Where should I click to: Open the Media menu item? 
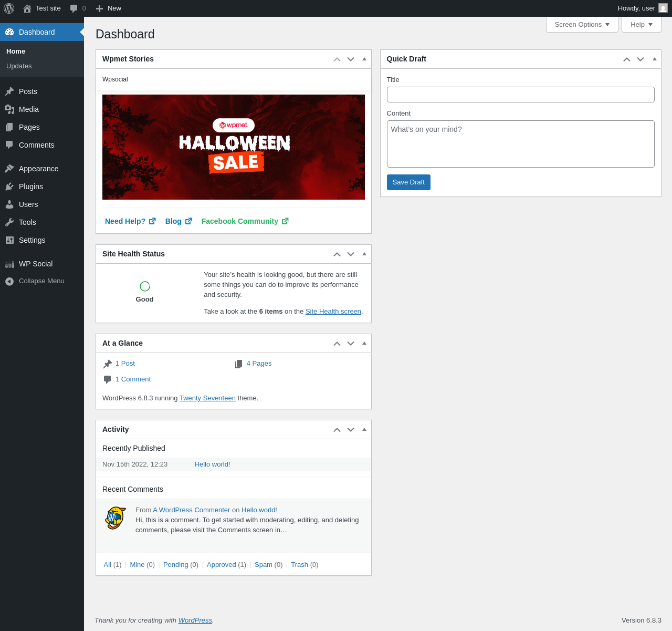pos(42,109)
